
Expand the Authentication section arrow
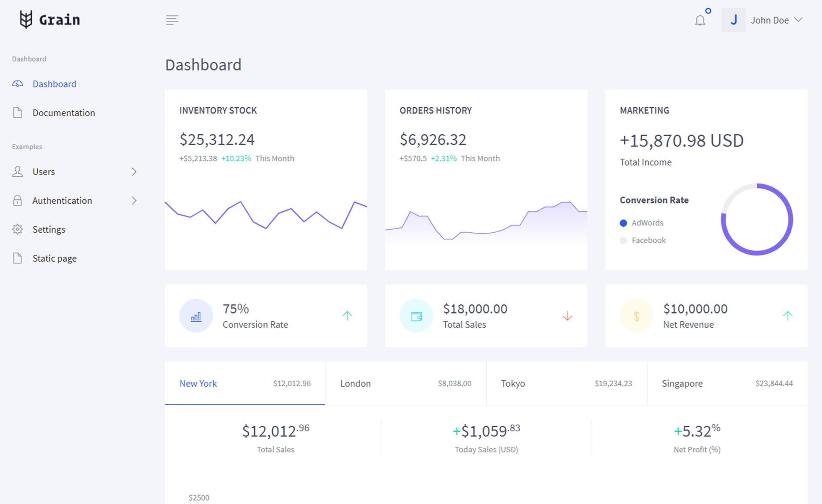coord(134,201)
